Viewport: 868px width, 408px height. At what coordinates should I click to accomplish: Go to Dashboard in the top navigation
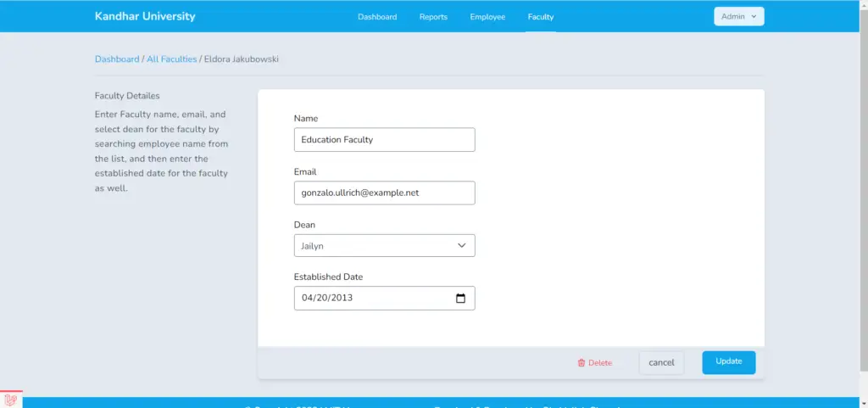[x=377, y=17]
